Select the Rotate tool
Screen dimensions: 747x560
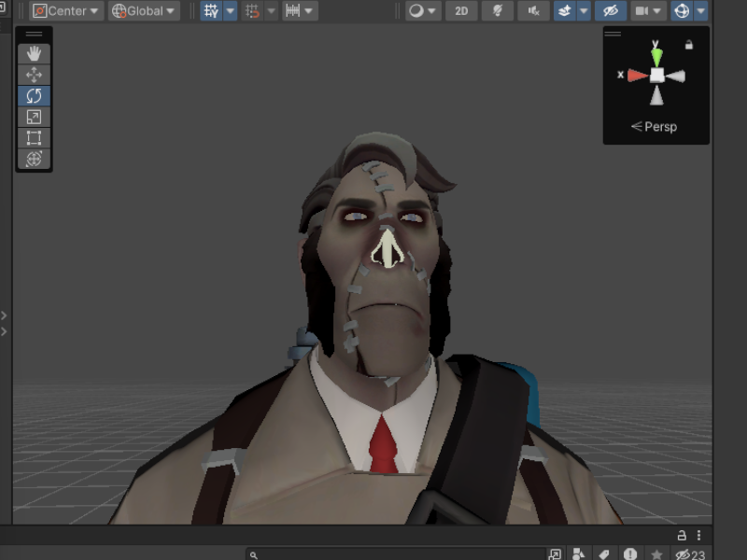point(34,96)
